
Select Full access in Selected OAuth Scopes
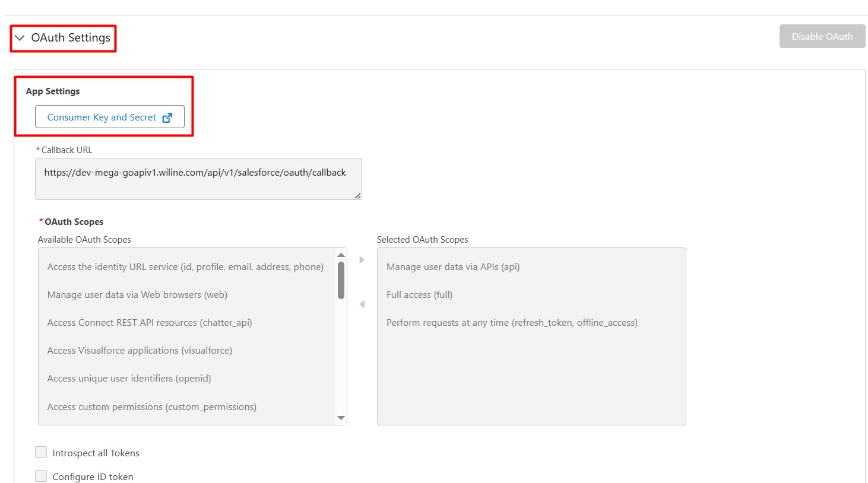[419, 294]
